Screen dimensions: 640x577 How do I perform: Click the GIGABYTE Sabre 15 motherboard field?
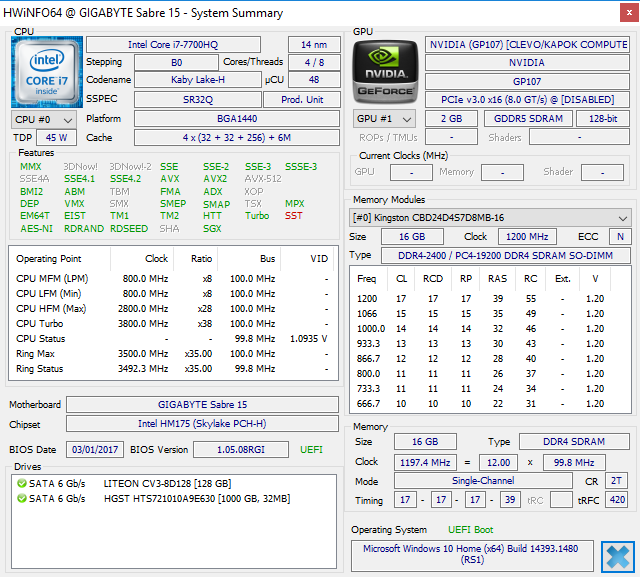pyautogui.click(x=202, y=404)
